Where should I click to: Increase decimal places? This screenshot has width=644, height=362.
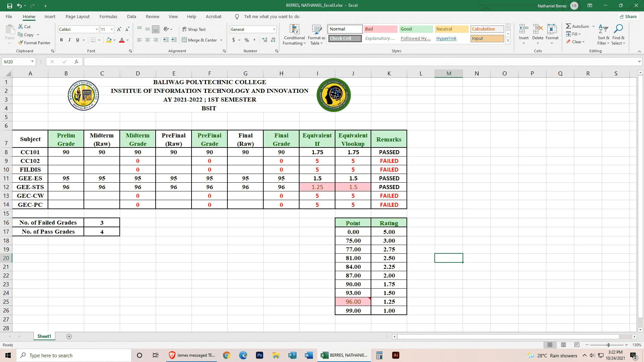(265, 40)
